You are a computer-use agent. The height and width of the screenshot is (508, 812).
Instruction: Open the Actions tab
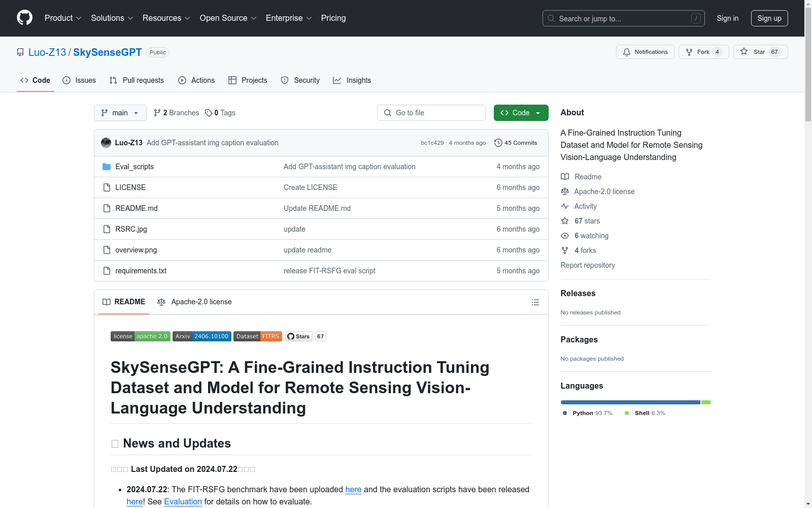point(196,80)
